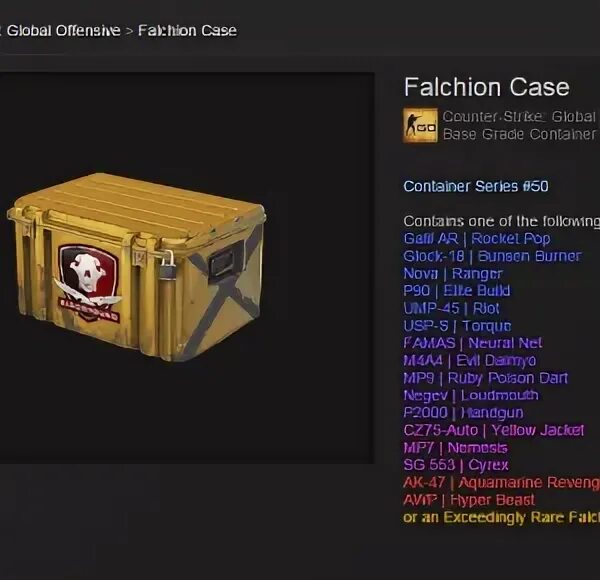Select MP9 | Ruby Poison Dart

[486, 378]
